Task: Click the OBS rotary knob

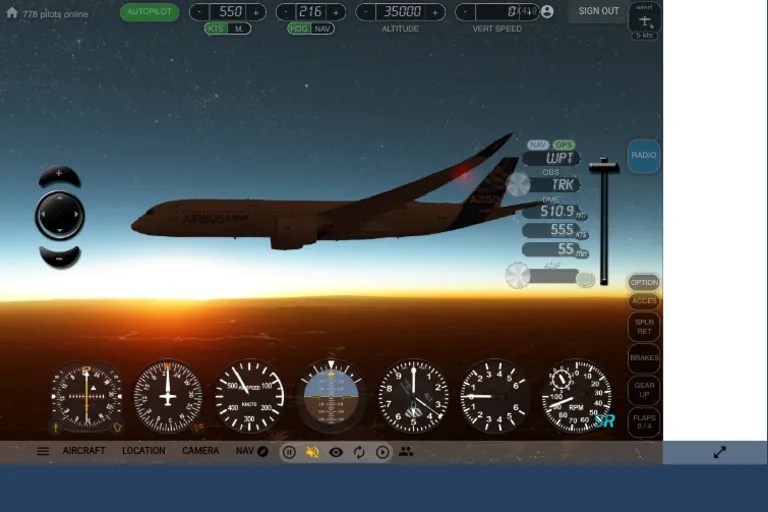Action: (518, 184)
